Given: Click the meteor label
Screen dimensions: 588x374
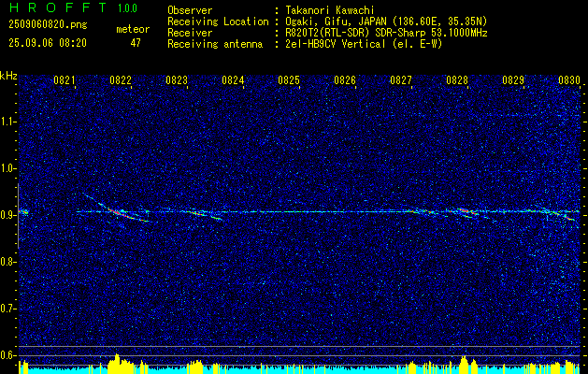Looking at the screenshot, I should coord(133,29).
